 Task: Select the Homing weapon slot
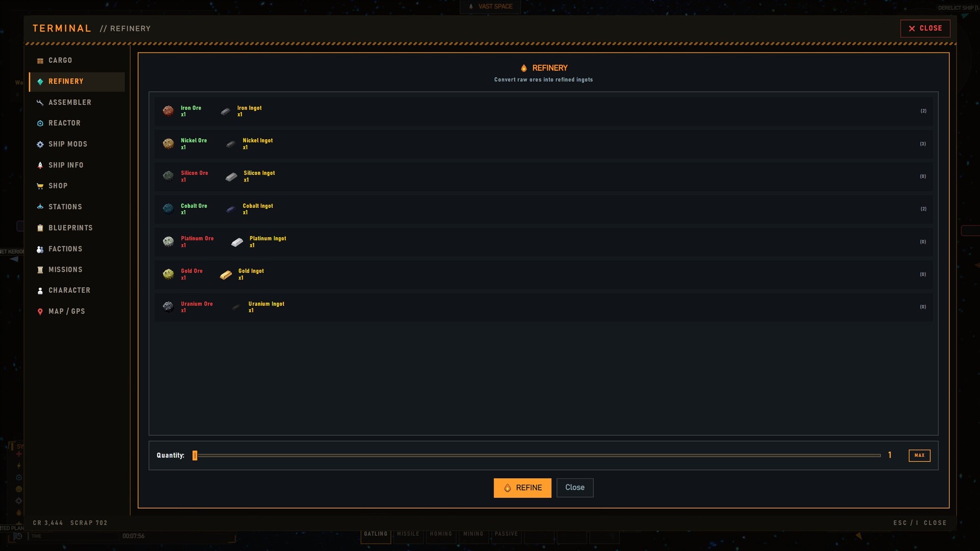(x=440, y=535)
